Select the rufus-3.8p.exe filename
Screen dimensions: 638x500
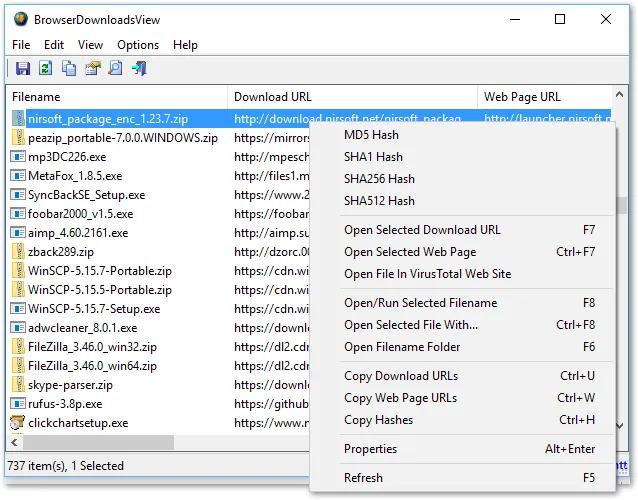pos(65,404)
